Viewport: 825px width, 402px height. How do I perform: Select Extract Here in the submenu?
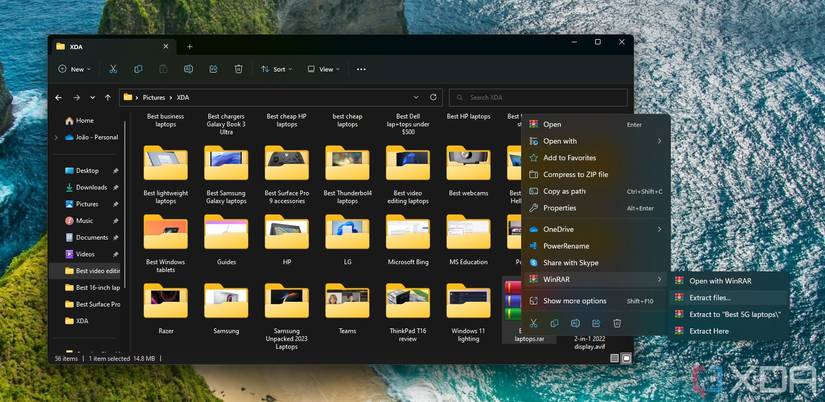point(730,331)
